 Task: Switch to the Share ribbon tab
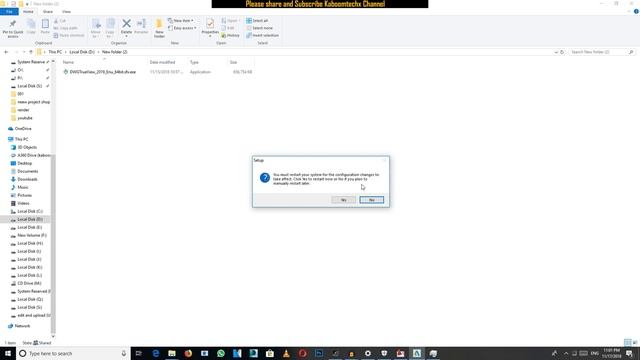coord(48,11)
